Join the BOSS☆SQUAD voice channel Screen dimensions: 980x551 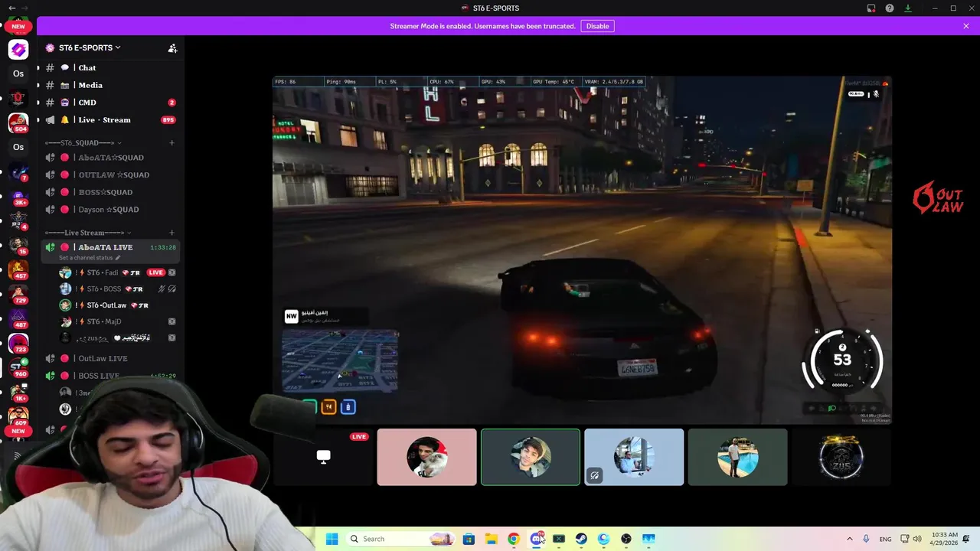coord(111,192)
